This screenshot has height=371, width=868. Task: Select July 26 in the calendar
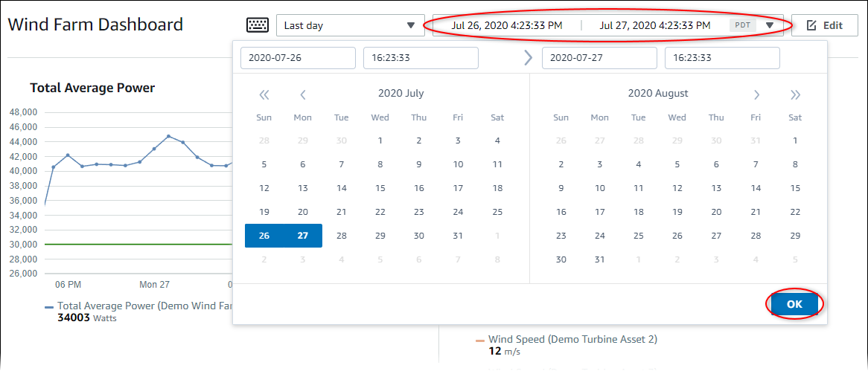pyautogui.click(x=264, y=236)
